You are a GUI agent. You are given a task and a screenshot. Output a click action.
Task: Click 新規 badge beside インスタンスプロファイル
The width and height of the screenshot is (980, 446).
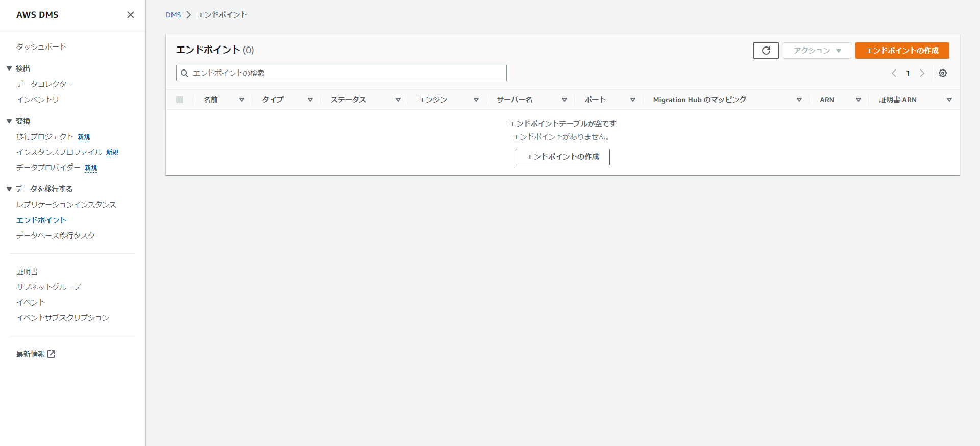tap(112, 153)
